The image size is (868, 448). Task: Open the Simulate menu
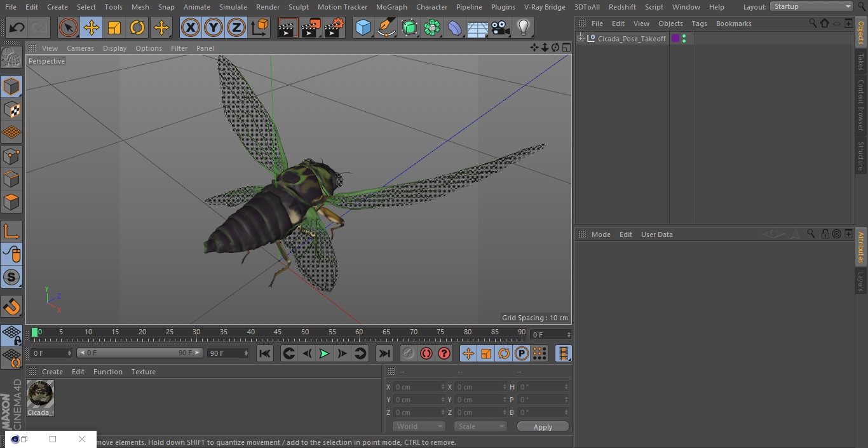[x=233, y=7]
